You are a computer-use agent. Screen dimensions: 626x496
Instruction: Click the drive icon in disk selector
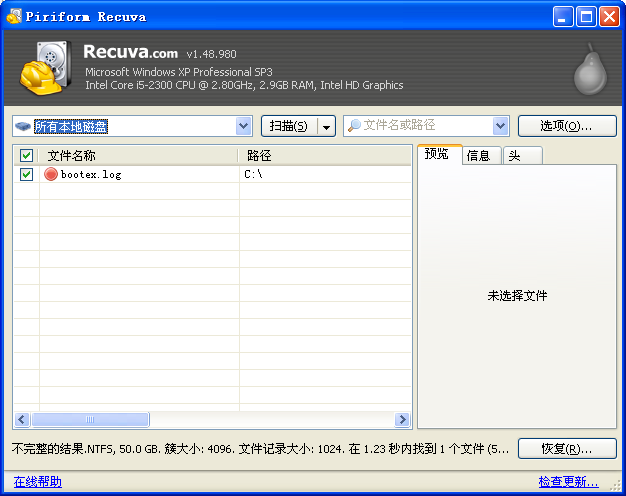(x=23, y=127)
